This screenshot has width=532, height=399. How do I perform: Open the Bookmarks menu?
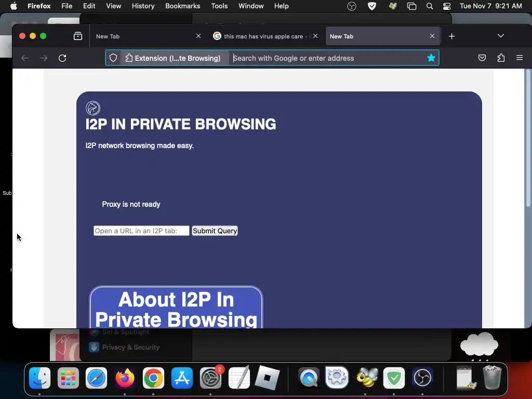click(182, 6)
